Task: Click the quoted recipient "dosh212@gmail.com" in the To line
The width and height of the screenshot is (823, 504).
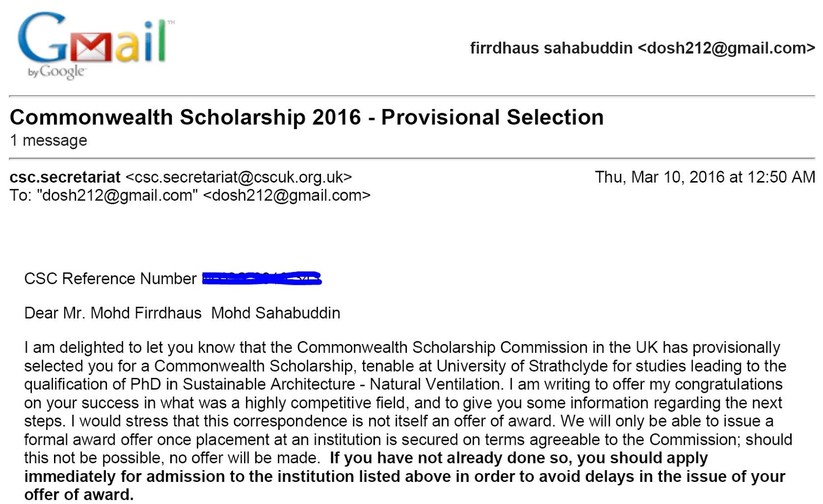Action: pyautogui.click(x=117, y=195)
